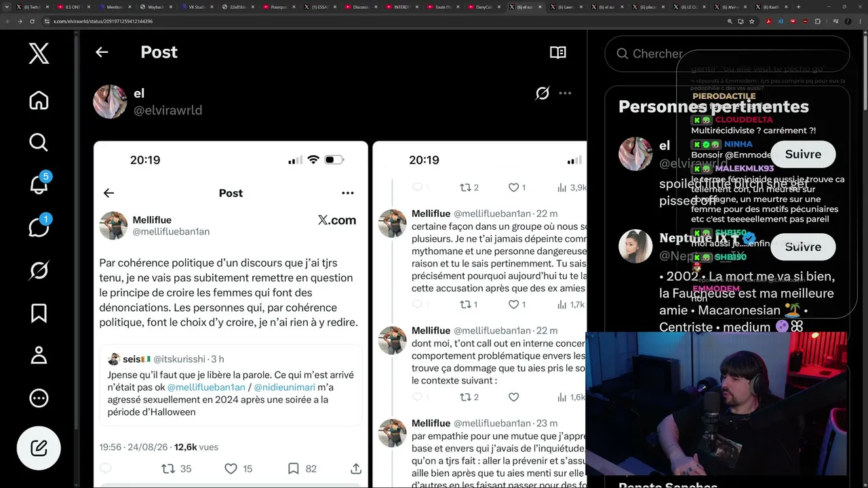Open the three-dot menu on el's post
Image resolution: width=868 pixels, height=488 pixels.
(565, 94)
